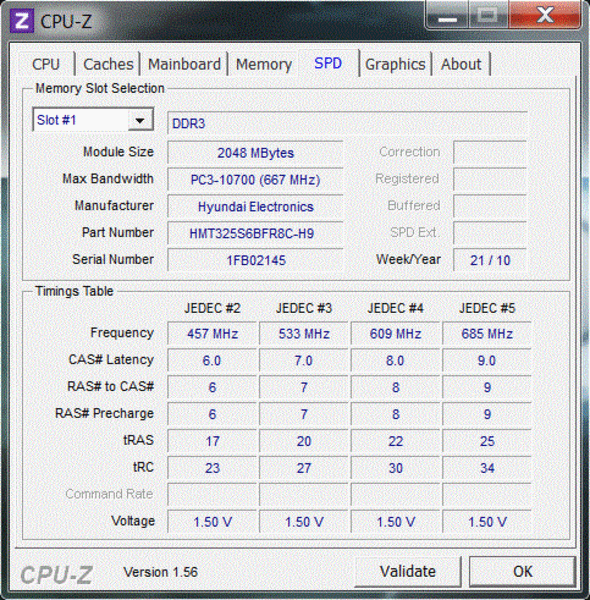Switch to the Caches tab
Screen dimensions: 590x600
click(x=108, y=64)
